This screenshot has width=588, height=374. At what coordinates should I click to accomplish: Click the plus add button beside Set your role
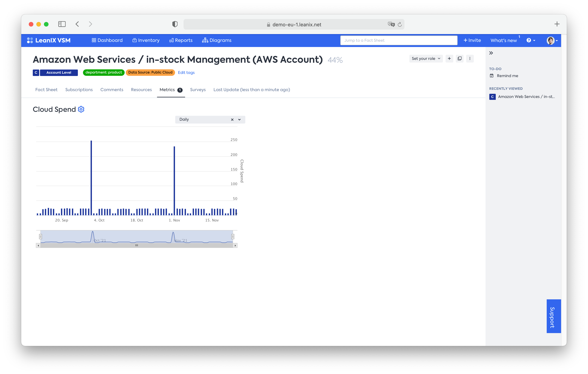coord(449,58)
